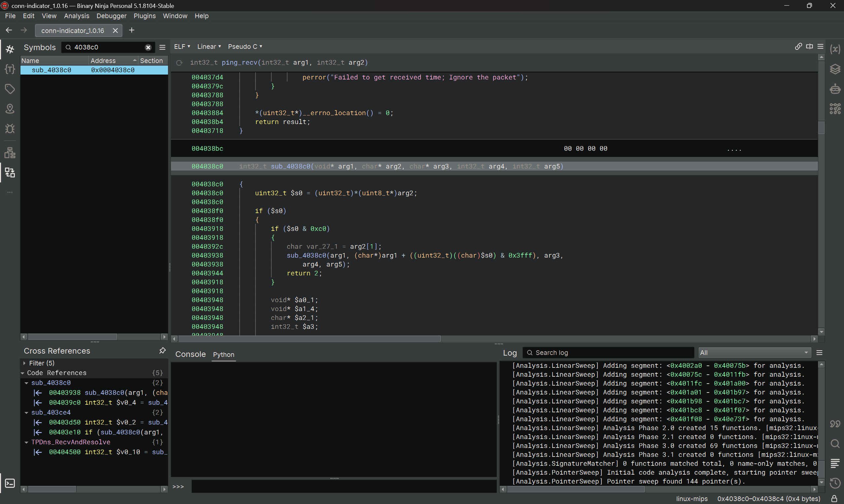Clear the symbols search field
This screenshot has width=844, height=504.
tap(148, 47)
